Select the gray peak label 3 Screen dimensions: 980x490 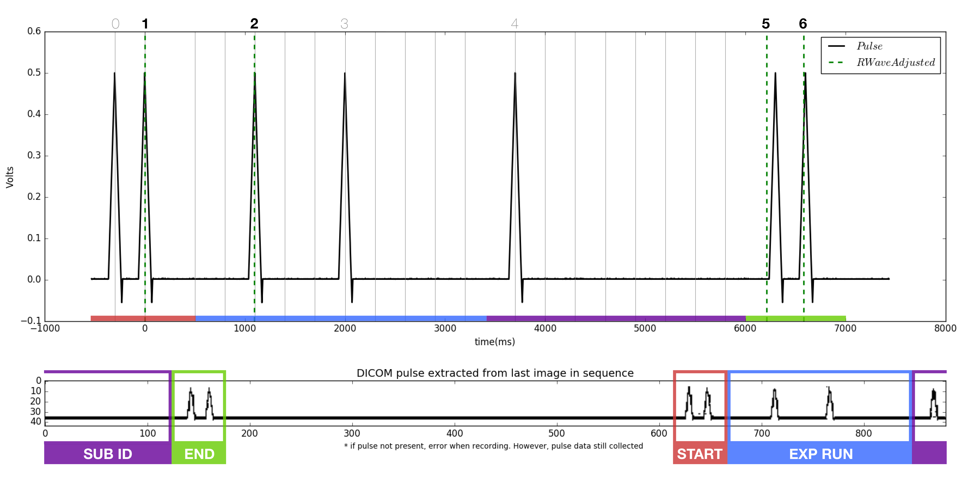point(344,24)
